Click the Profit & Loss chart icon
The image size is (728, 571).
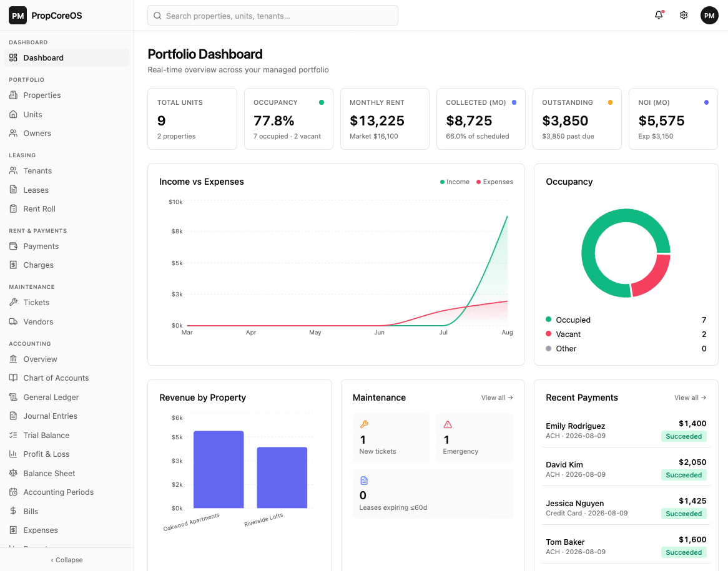(x=14, y=454)
